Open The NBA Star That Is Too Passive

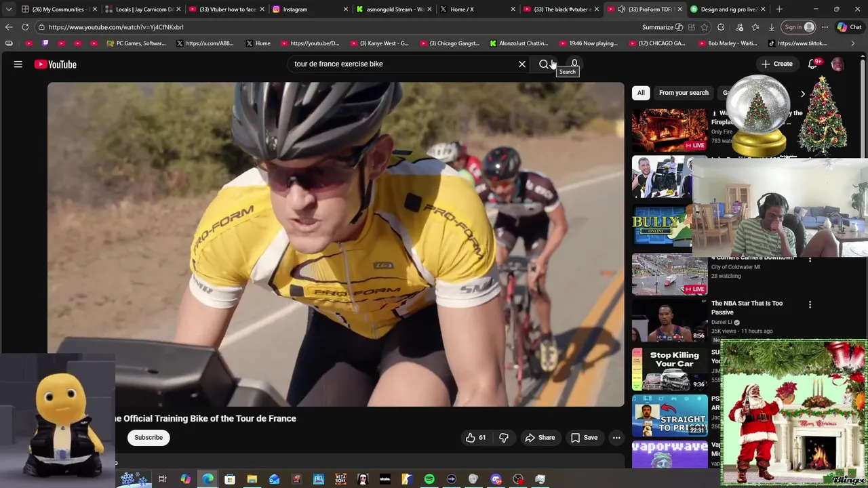[x=747, y=308]
